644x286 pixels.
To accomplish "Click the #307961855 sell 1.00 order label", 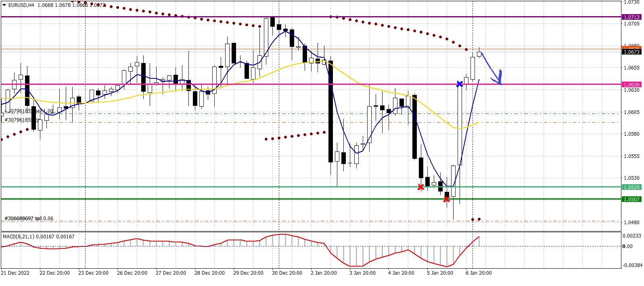I will coord(29,111).
